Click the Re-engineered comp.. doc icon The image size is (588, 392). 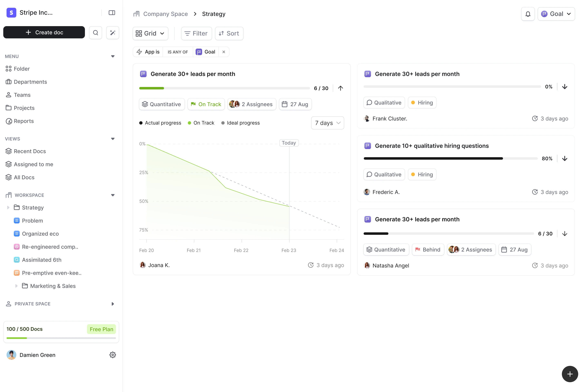coord(17,247)
